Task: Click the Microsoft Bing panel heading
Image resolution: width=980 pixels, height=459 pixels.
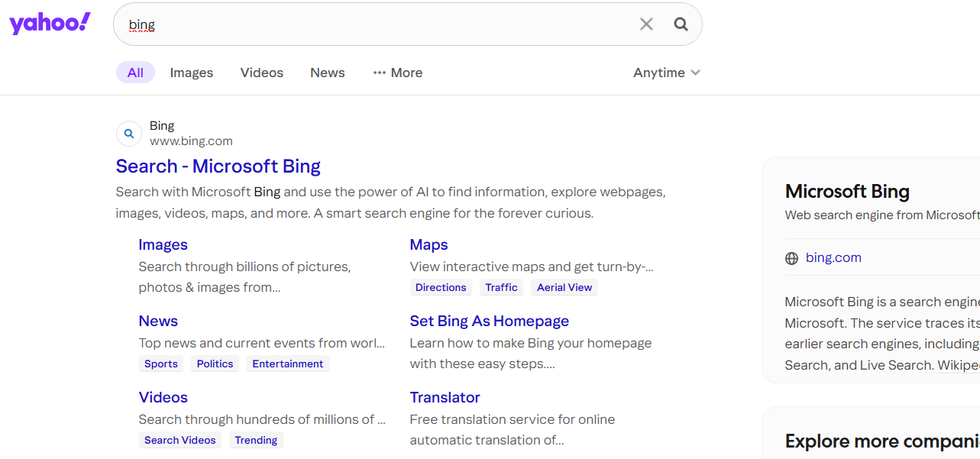Action: click(847, 192)
